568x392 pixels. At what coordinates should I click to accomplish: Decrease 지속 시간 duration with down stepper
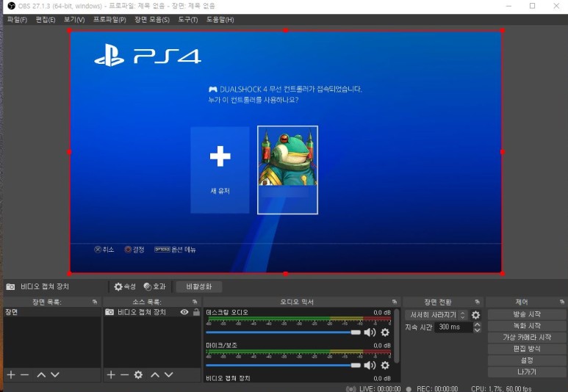[x=478, y=330]
